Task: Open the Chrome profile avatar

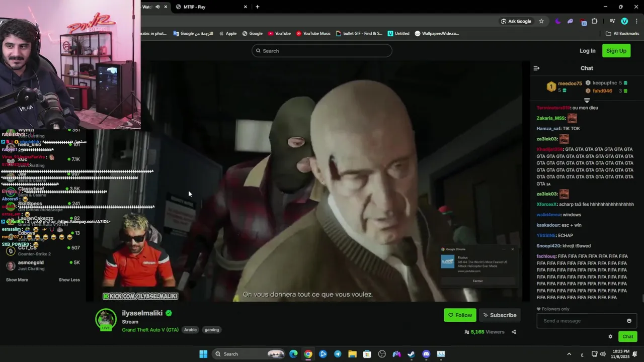Action: [624, 21]
